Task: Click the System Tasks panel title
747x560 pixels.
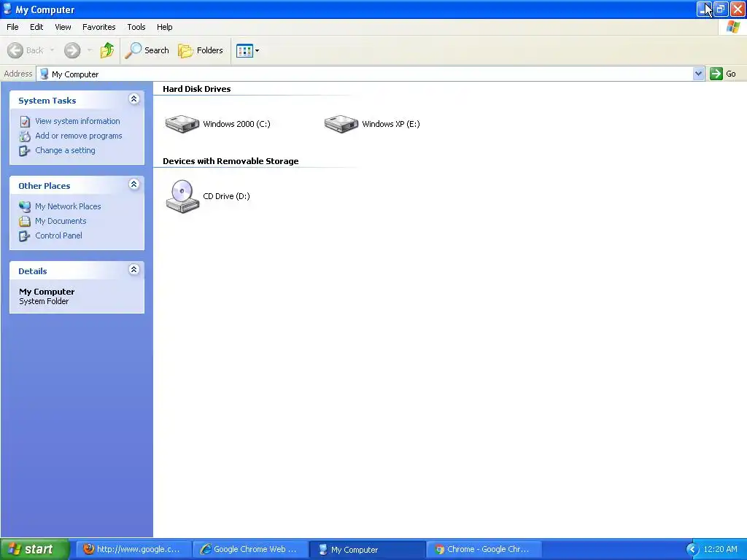Action: (47, 101)
